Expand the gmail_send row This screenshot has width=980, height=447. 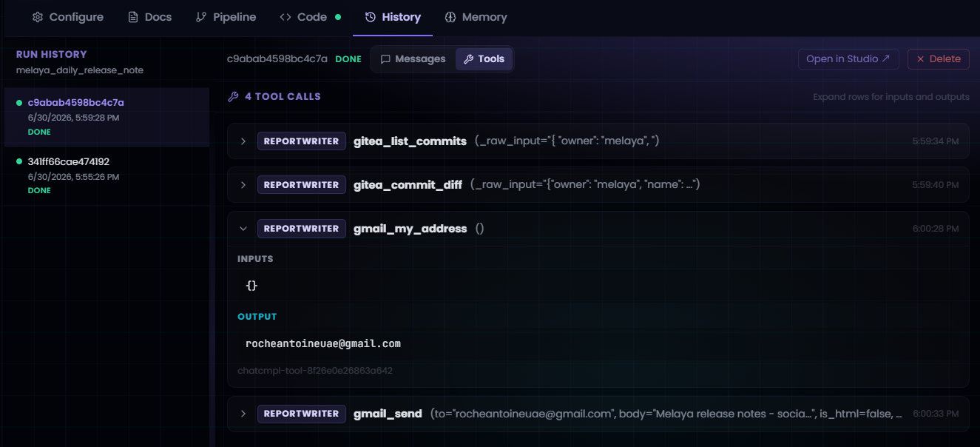(243, 414)
